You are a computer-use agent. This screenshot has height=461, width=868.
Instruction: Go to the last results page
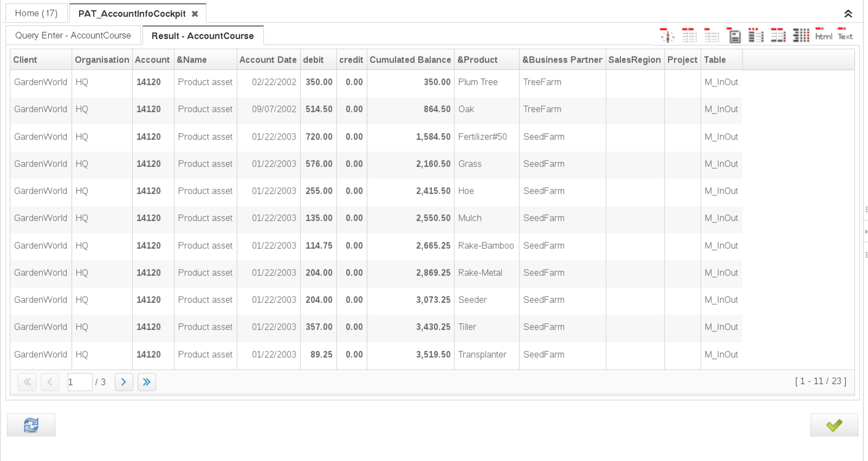pyautogui.click(x=146, y=382)
